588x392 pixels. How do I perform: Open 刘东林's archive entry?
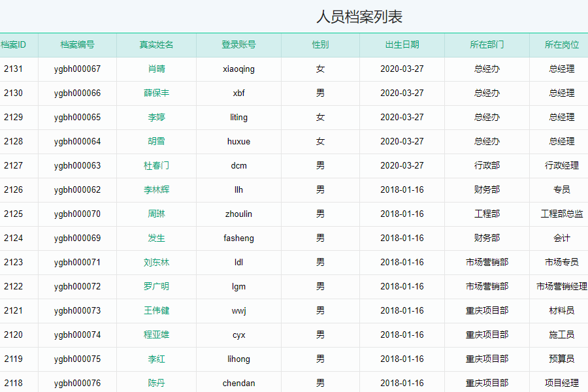pos(156,263)
